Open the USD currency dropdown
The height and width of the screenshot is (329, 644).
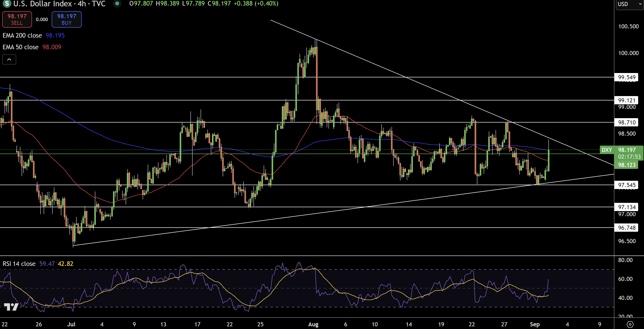click(x=629, y=4)
